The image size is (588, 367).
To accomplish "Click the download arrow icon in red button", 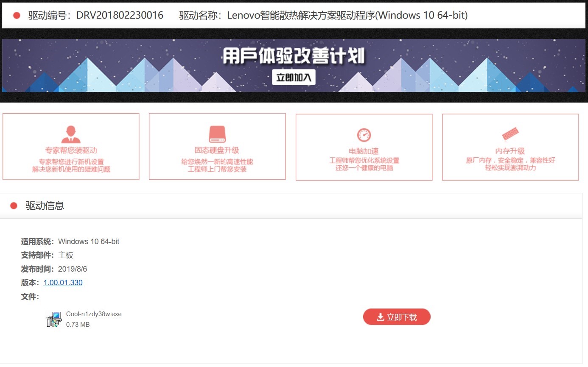I will (x=381, y=317).
